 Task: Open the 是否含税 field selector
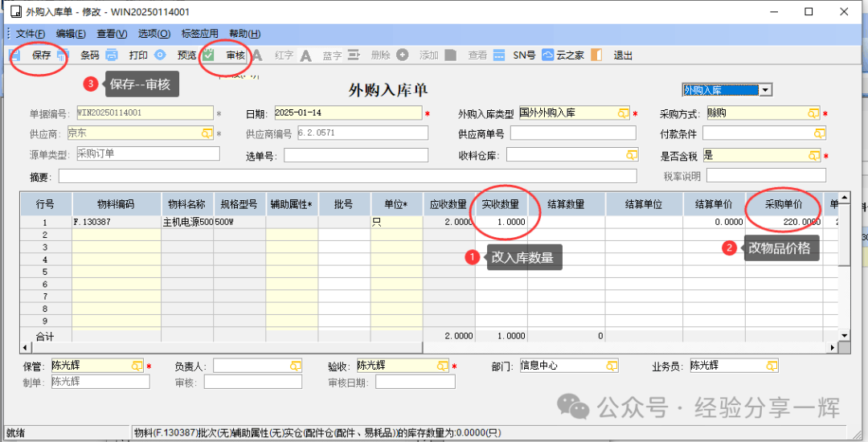coord(814,155)
